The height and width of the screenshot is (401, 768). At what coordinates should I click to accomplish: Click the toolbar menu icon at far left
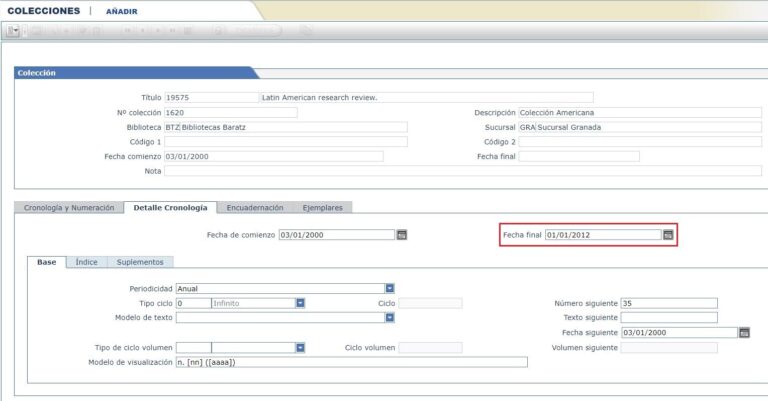click(12, 31)
